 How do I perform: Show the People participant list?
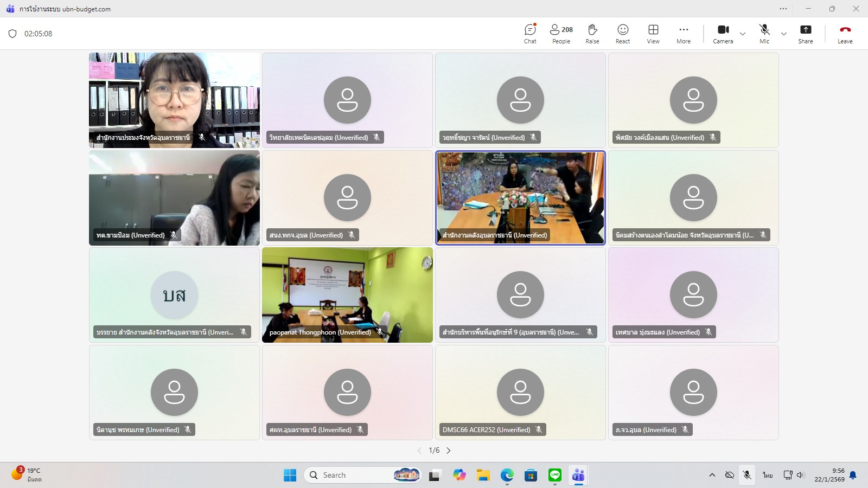(x=561, y=34)
